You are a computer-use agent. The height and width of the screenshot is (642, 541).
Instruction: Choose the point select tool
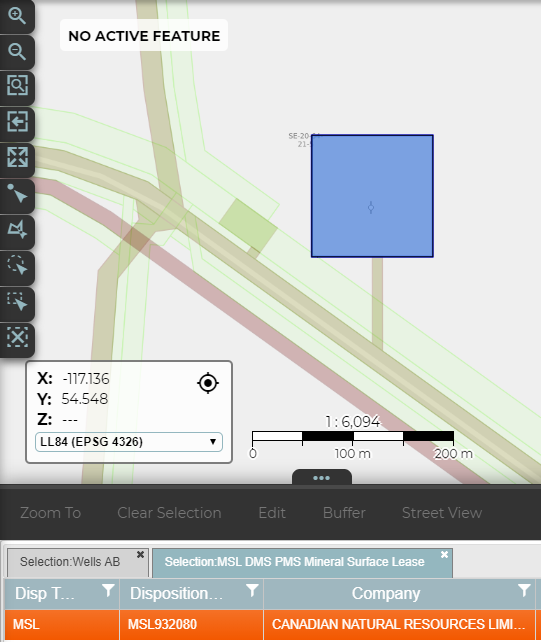[17, 194]
